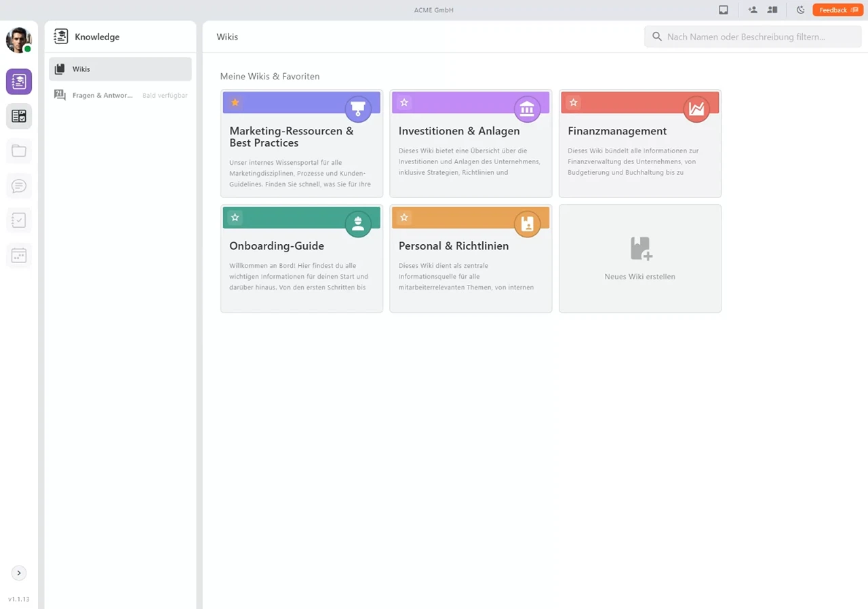Select the Wikis item in Knowledge panel
The width and height of the screenshot is (868, 609).
click(x=120, y=69)
